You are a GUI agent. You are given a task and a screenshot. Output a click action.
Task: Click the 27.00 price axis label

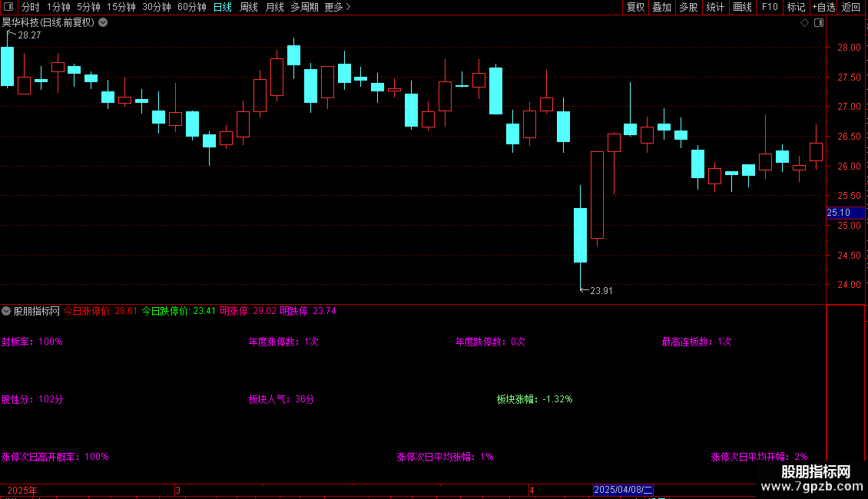click(x=849, y=107)
